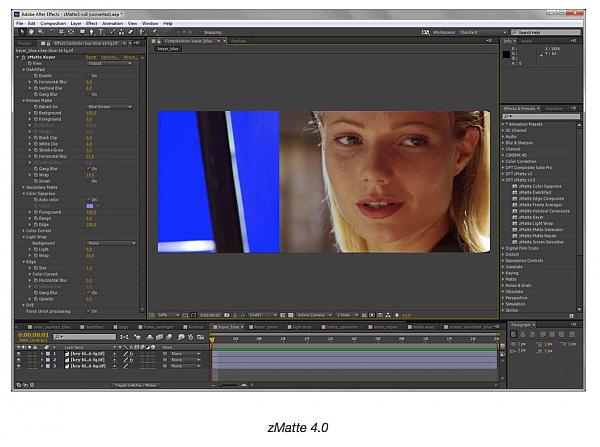Select the Pen tool

[x=91, y=32]
